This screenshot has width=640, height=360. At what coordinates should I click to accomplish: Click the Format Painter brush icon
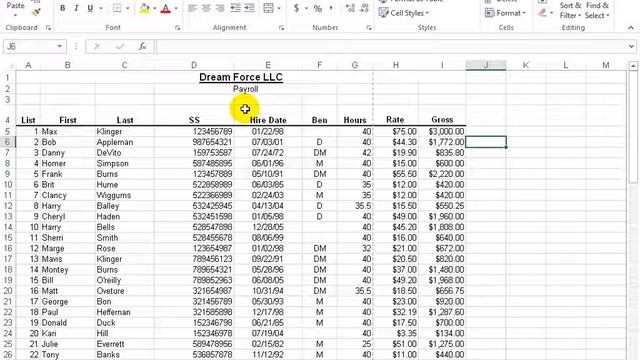pos(36,13)
